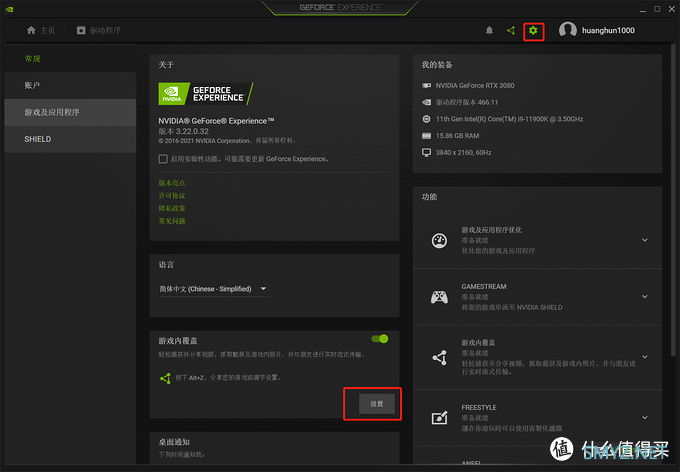Close the GeForce Experience window
Image resolution: width=680 pixels, height=472 pixels.
pos(671,9)
